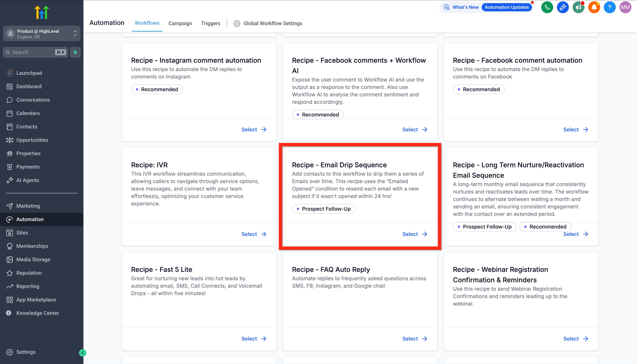The width and height of the screenshot is (637, 364).
Task: Open the blue Ask AI sparkle icon
Action: pyautogui.click(x=563, y=7)
